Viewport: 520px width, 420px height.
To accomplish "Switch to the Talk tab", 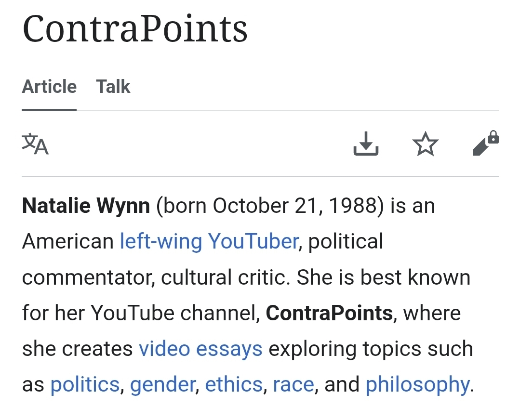I will tap(113, 87).
